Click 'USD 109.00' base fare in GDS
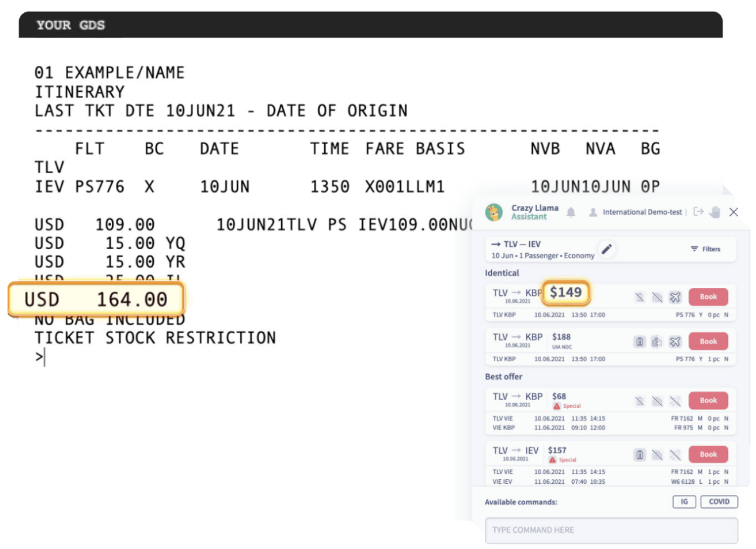This screenshot has width=756, height=549. (94, 224)
